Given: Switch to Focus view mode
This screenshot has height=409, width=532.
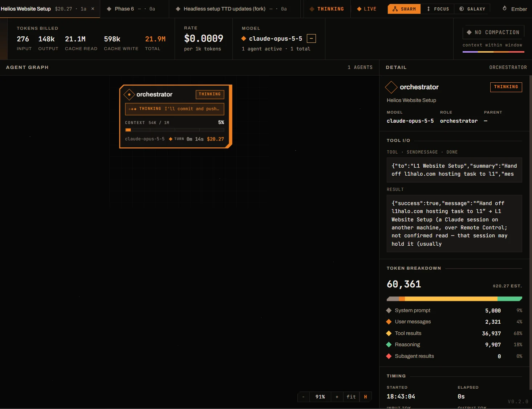Looking at the screenshot, I should pyautogui.click(x=438, y=9).
